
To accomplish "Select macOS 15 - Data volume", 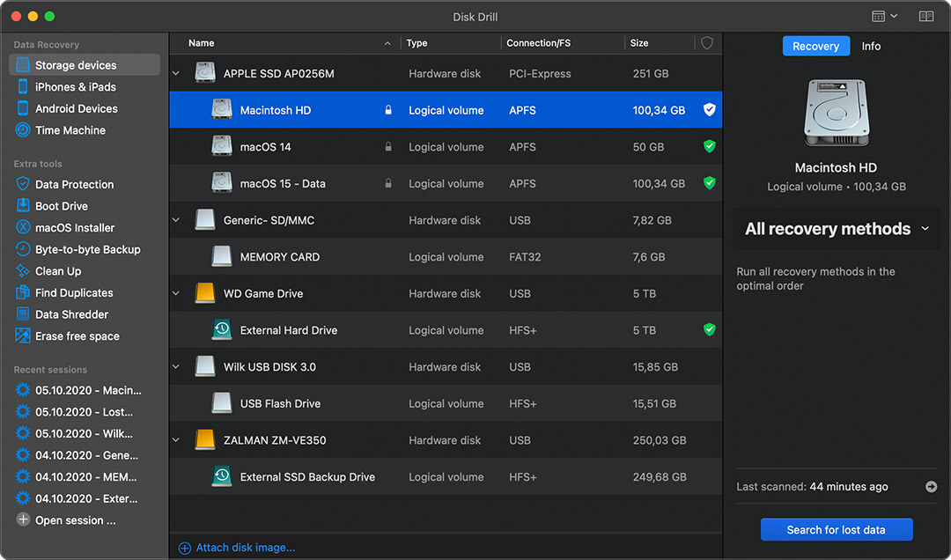I will coord(446,183).
